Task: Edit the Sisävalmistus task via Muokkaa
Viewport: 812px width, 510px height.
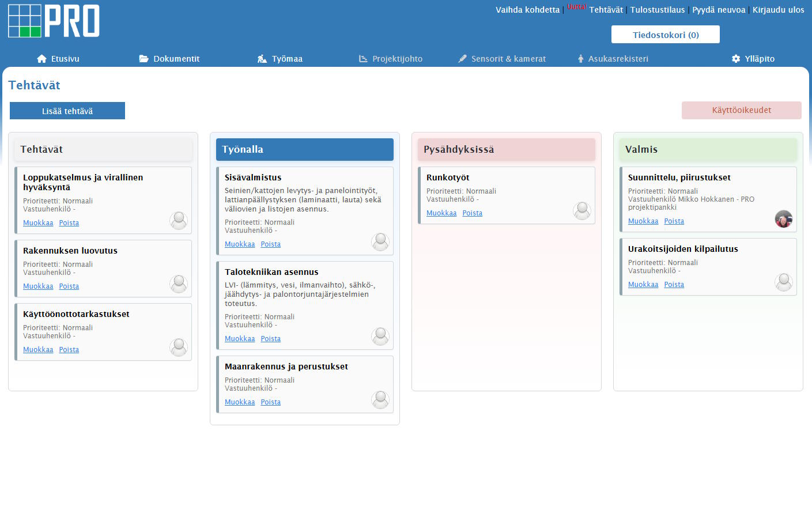Action: 240,244
